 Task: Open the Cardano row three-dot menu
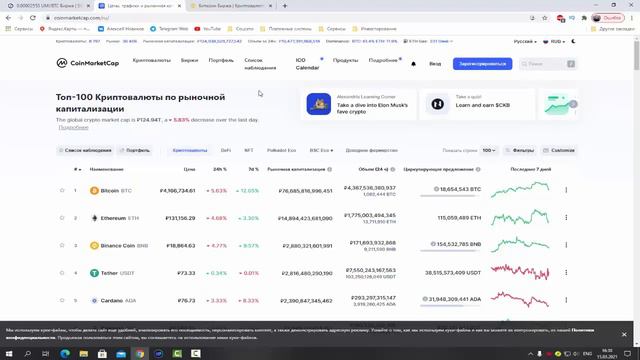[566, 300]
